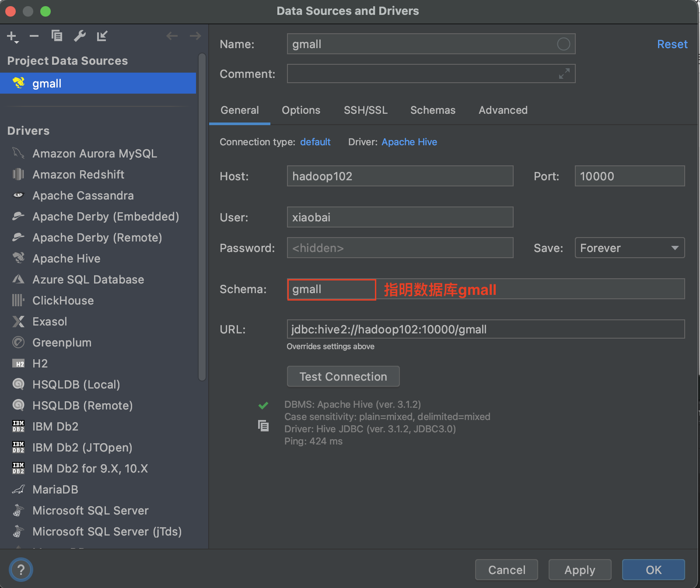Click into the Name input field
This screenshot has width=700, height=588.
tap(431, 44)
